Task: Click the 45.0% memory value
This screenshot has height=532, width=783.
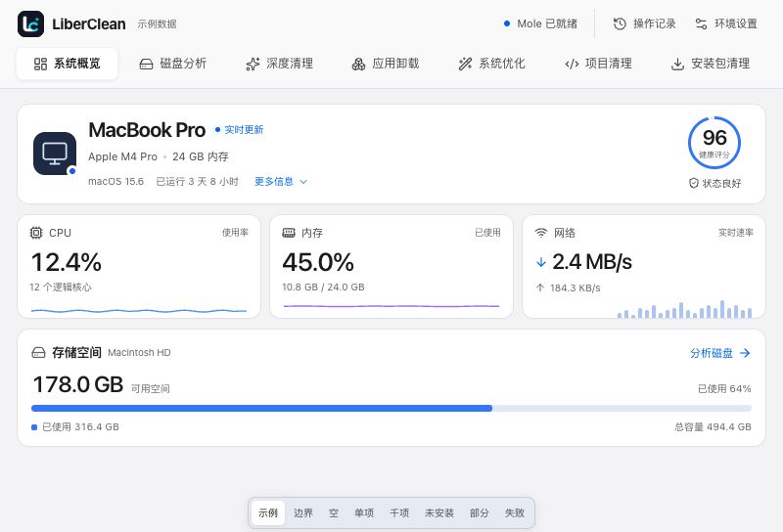Action: coord(318,262)
